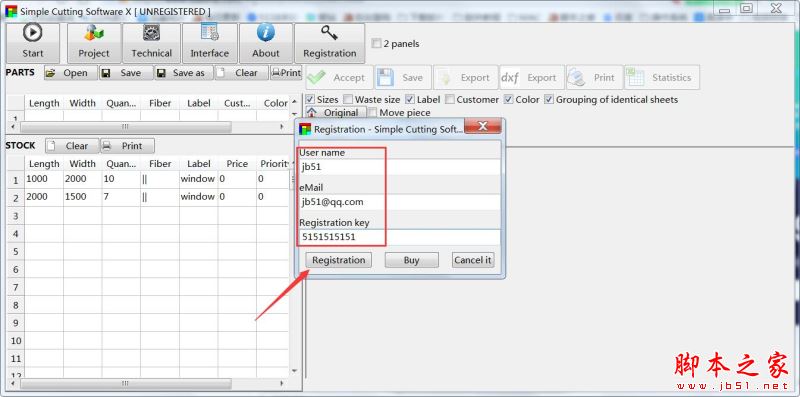
Task: Close the Registration dialog
Action: tap(483, 127)
